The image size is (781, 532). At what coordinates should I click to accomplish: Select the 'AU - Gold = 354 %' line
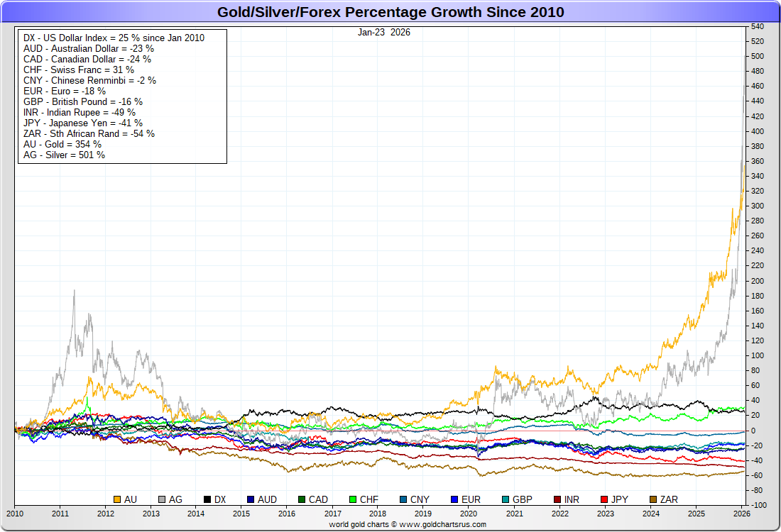[x=62, y=144]
